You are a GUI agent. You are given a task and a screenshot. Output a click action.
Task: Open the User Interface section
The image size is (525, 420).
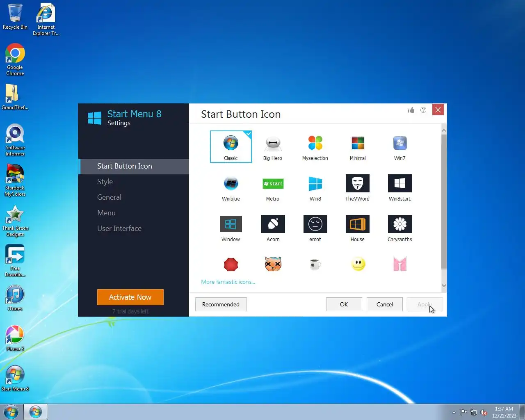pos(134,228)
